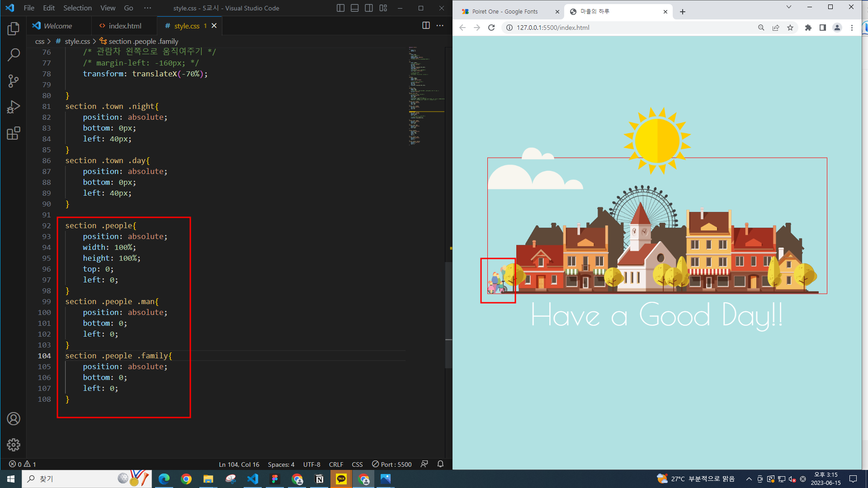
Task: Reload the browser page
Action: [x=491, y=28]
